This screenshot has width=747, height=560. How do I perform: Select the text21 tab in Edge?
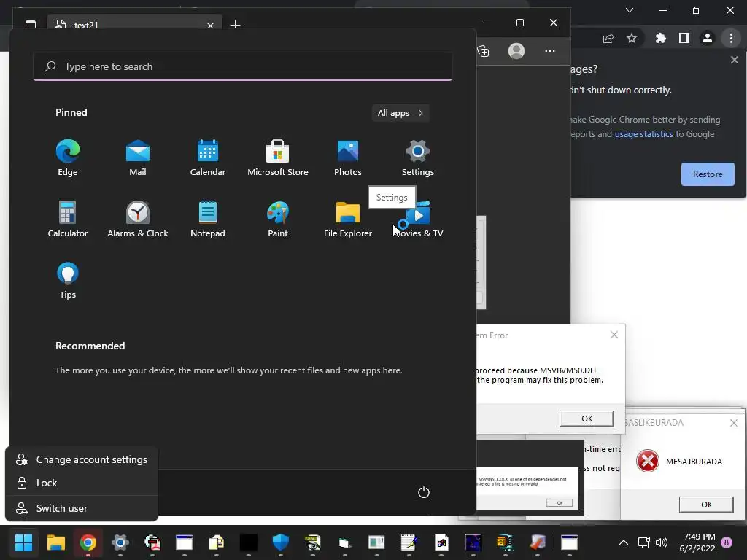(134, 23)
